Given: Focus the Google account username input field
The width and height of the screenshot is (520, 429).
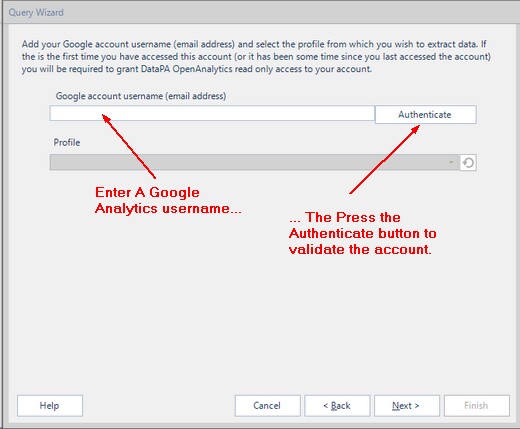Looking at the screenshot, I should (212, 113).
